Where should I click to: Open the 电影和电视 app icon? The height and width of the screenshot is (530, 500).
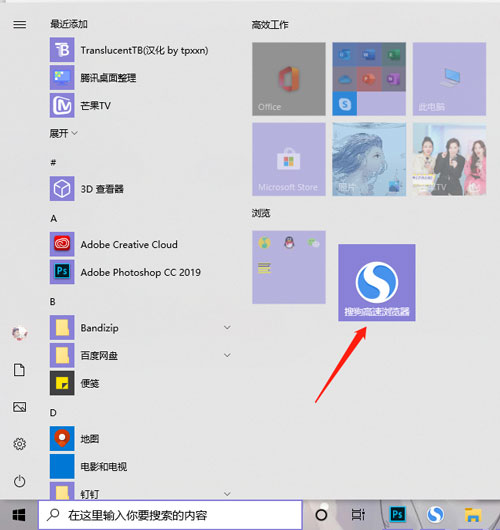62,466
